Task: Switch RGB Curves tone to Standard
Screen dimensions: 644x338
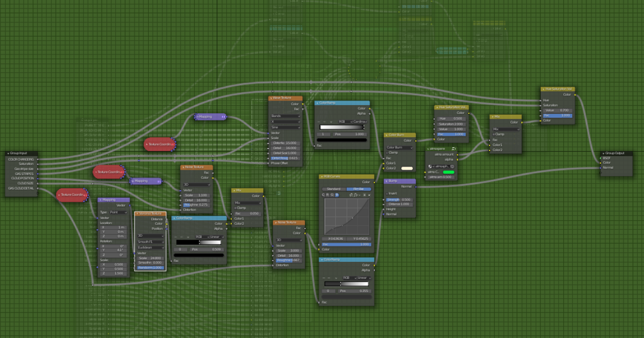Action: point(334,189)
